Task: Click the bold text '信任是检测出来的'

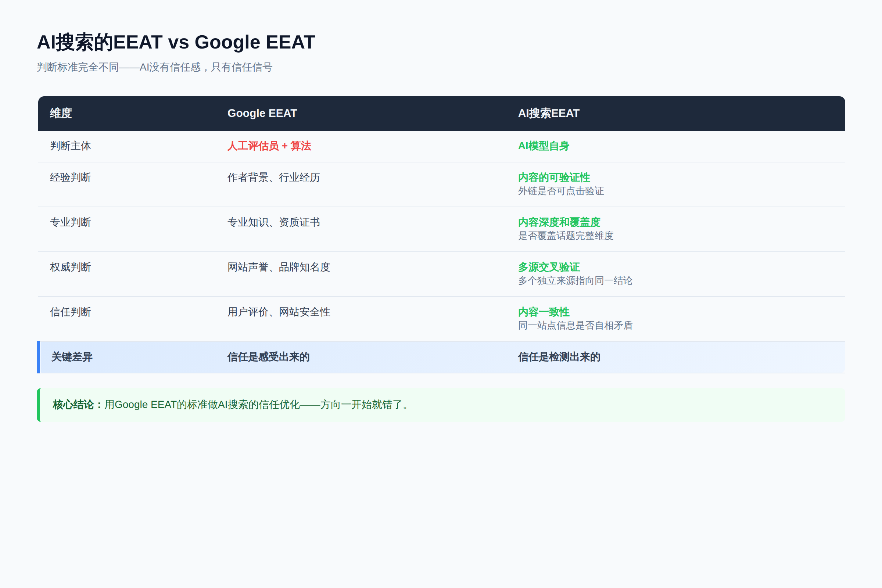Action: [559, 357]
